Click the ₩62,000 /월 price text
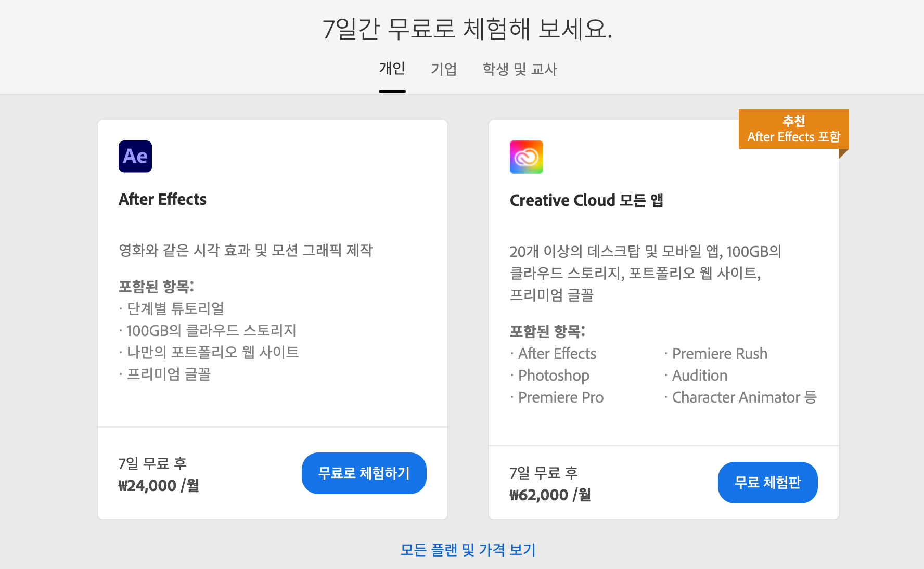Screen dimensions: 924x569 [550, 495]
